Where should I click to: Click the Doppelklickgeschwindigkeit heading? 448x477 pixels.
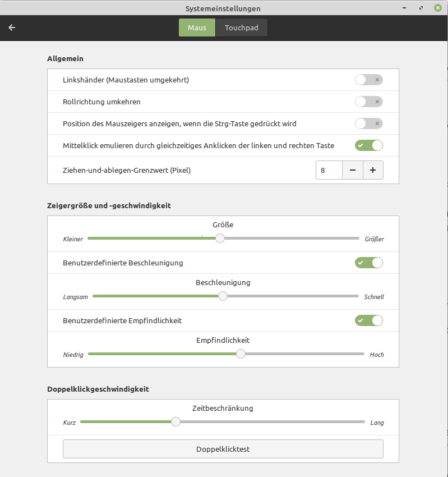point(98,389)
